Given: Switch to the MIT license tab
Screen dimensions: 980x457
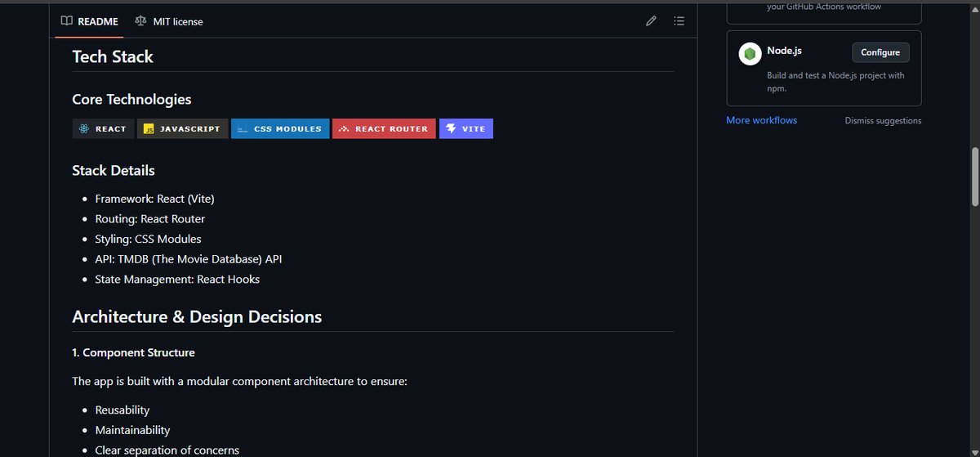Looking at the screenshot, I should 169,21.
